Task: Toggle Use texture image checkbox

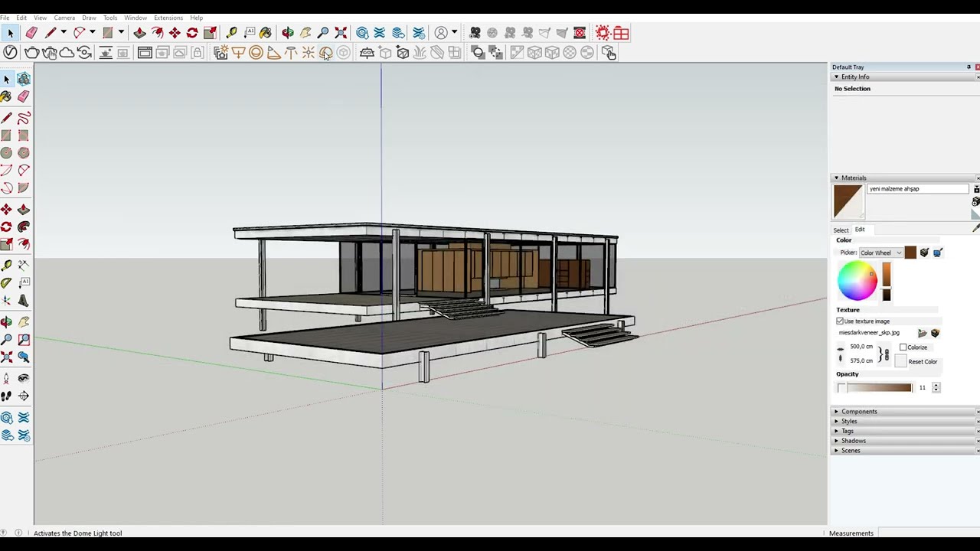Action: click(840, 321)
